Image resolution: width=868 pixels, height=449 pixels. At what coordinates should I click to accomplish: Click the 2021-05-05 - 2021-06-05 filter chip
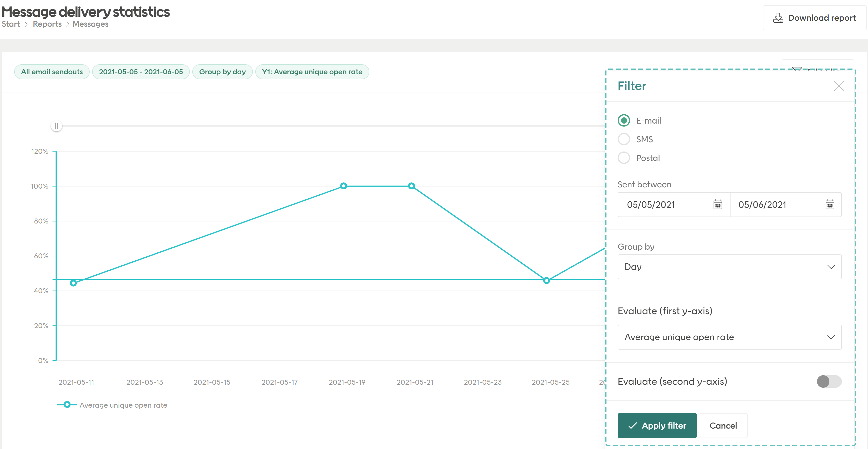pyautogui.click(x=141, y=72)
